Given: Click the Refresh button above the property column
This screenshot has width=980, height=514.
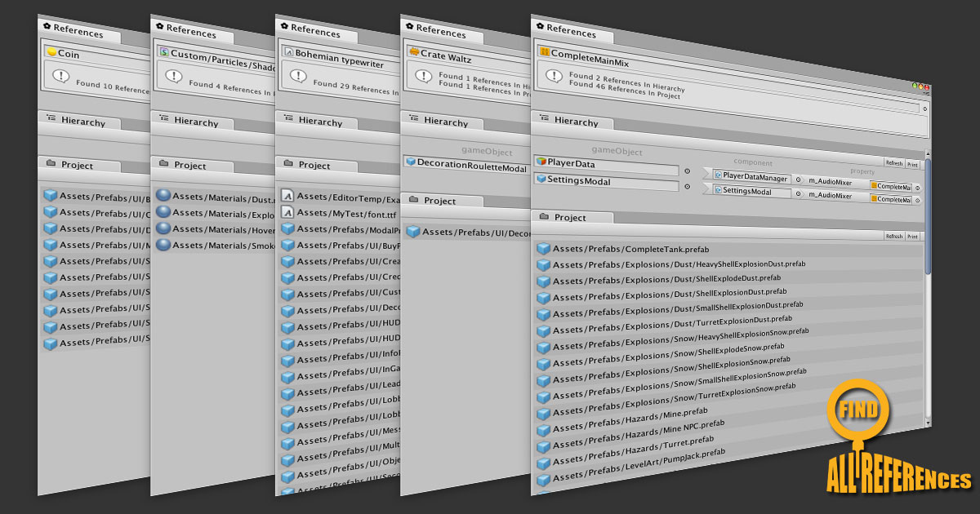Looking at the screenshot, I should [x=895, y=162].
